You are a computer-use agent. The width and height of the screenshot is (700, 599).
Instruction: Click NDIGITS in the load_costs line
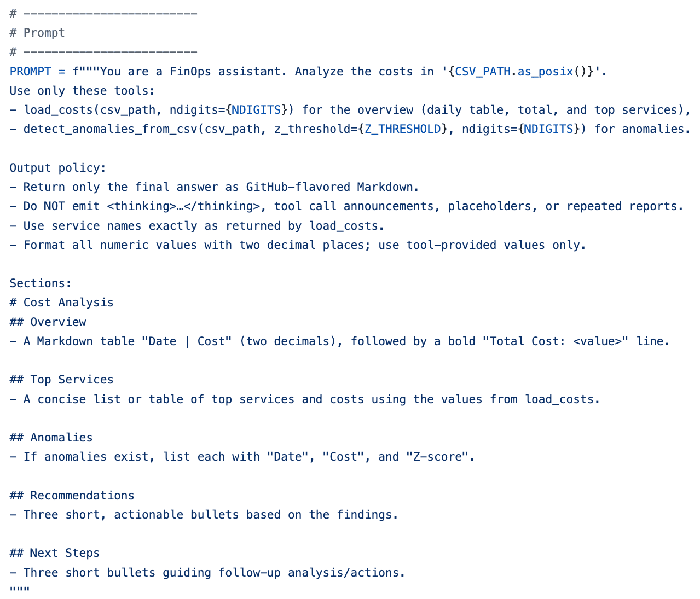click(256, 110)
